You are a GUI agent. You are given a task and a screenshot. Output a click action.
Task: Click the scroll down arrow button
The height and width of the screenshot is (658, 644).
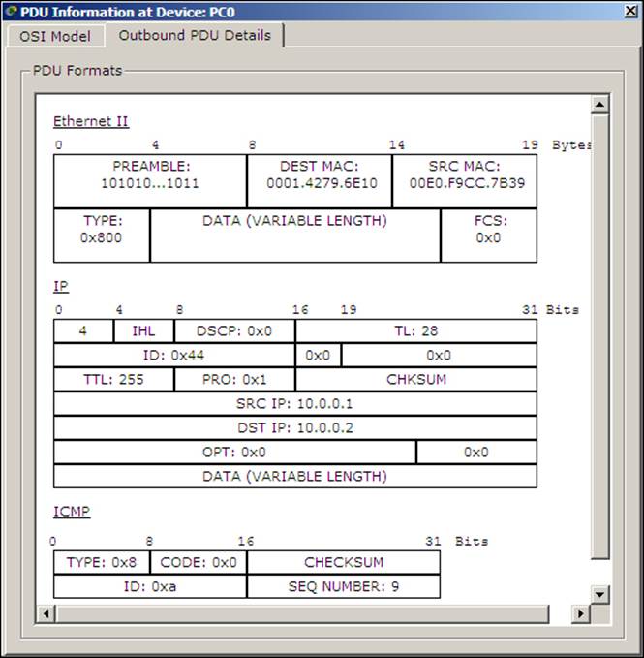pos(600,594)
